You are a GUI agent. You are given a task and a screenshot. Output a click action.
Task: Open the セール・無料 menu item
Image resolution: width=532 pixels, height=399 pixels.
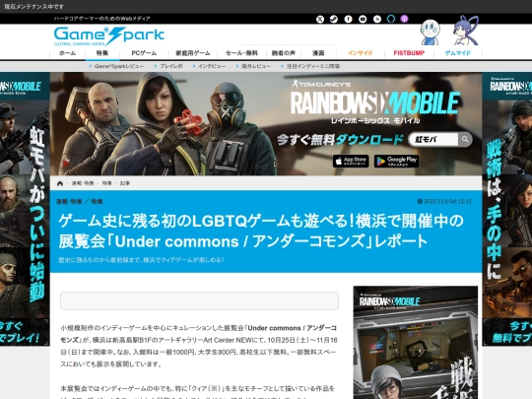(x=241, y=53)
